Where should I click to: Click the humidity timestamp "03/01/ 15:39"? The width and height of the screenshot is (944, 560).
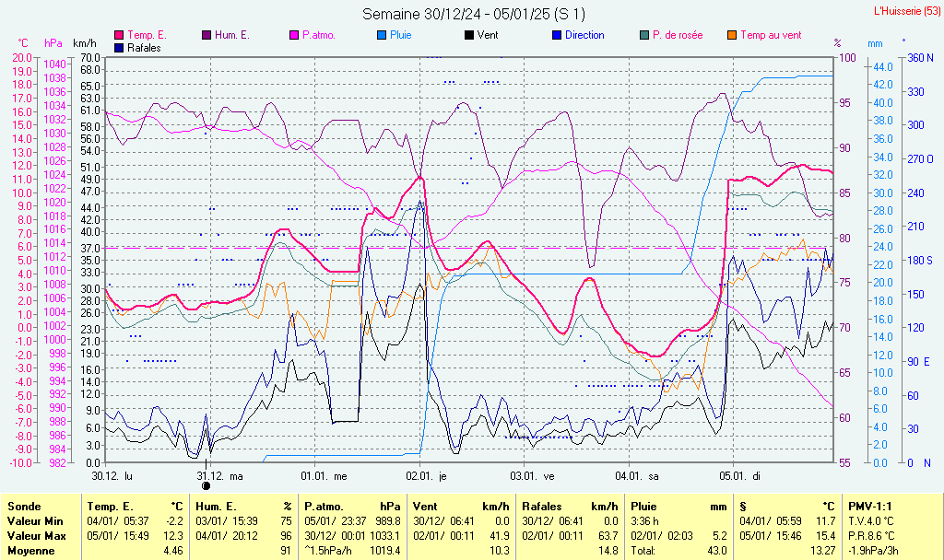tap(227, 521)
